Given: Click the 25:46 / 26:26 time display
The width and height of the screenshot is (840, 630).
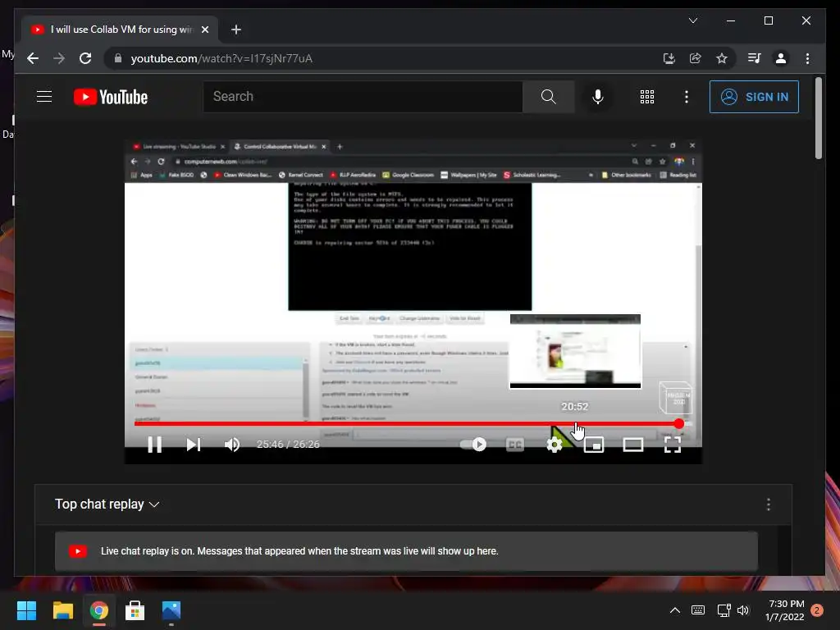Looking at the screenshot, I should point(288,445).
